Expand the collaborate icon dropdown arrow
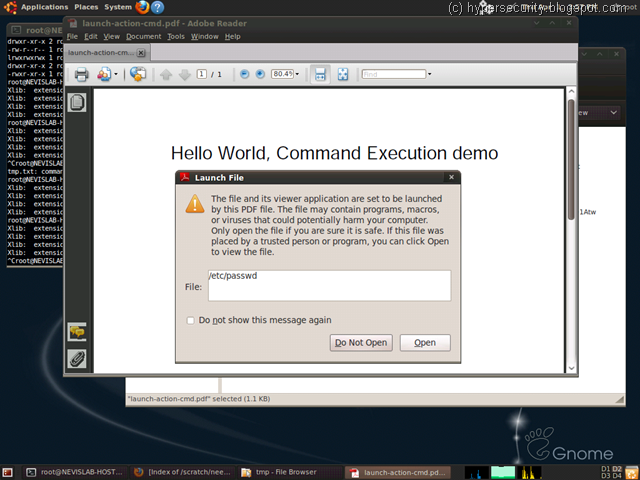This screenshot has width=640, height=480. 116,74
